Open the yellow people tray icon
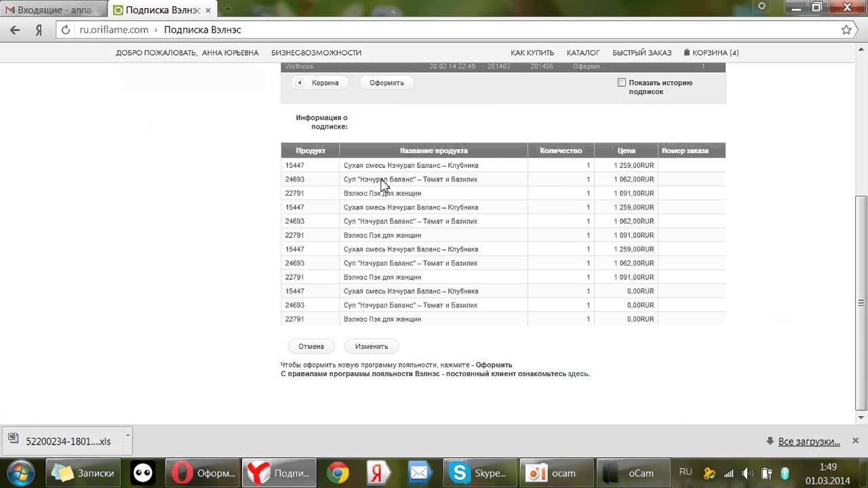The width and height of the screenshot is (868, 488). (709, 474)
